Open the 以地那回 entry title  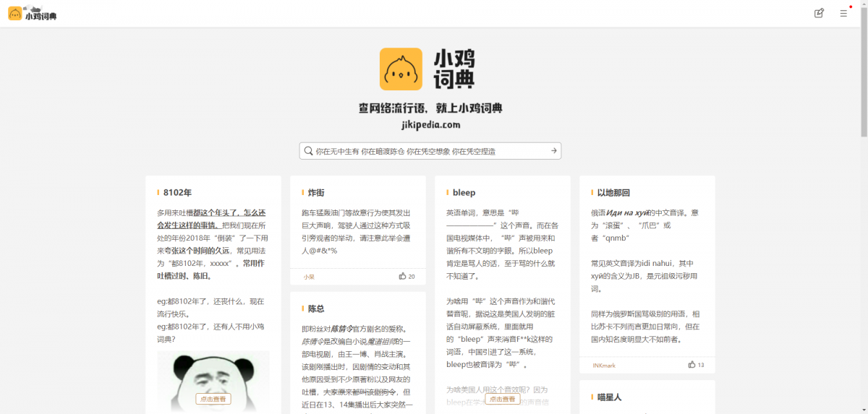[613, 193]
